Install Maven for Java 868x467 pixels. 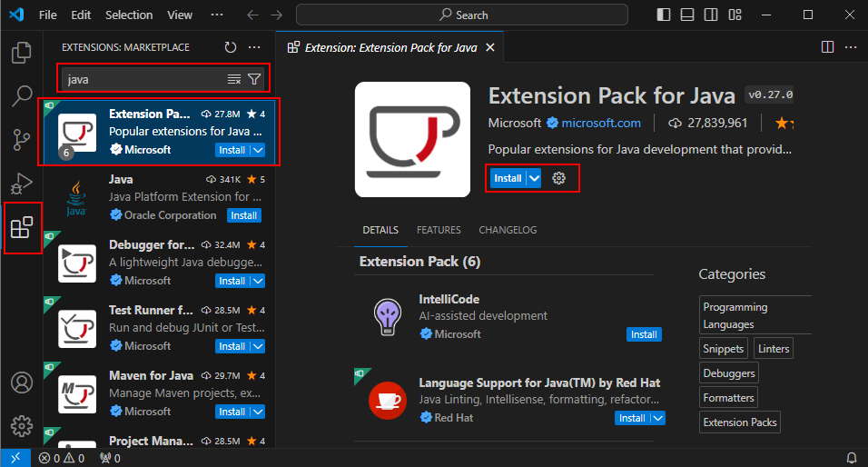232,412
